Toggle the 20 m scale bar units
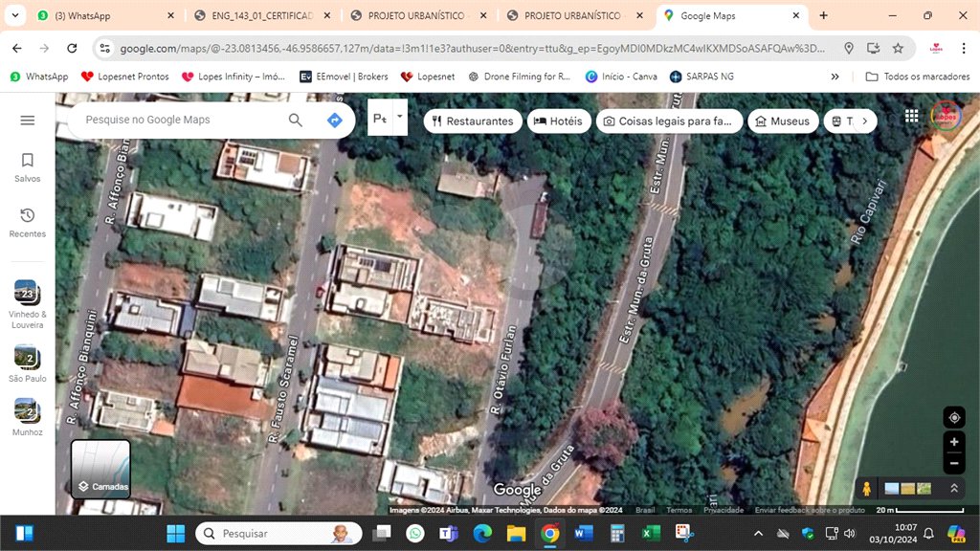 920,511
